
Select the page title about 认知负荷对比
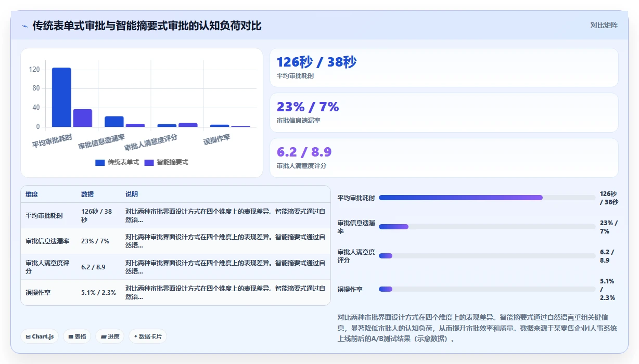tap(147, 25)
